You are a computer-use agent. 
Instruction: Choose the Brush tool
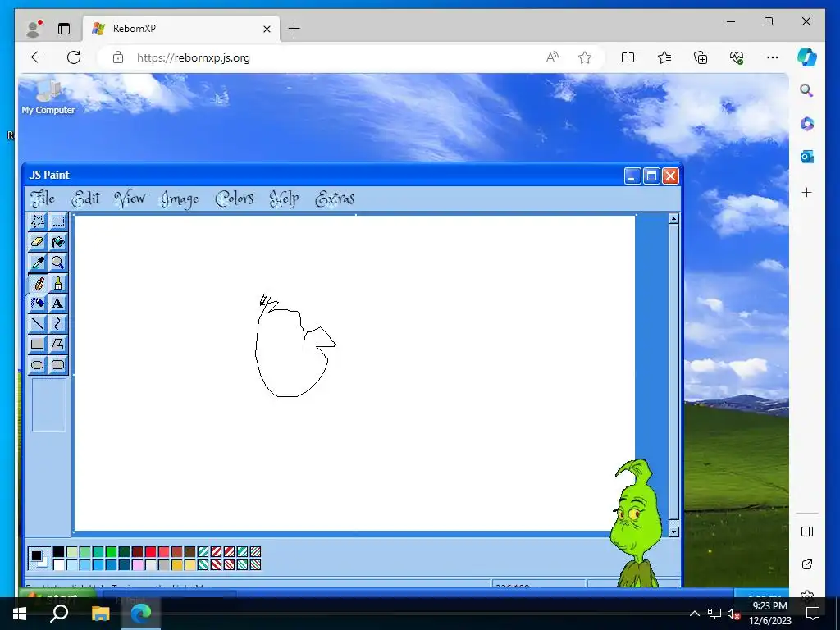(x=58, y=283)
